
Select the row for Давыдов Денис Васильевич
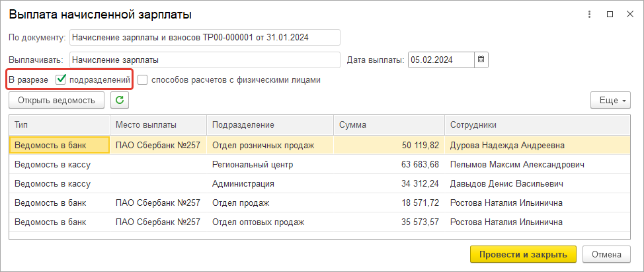(319, 183)
